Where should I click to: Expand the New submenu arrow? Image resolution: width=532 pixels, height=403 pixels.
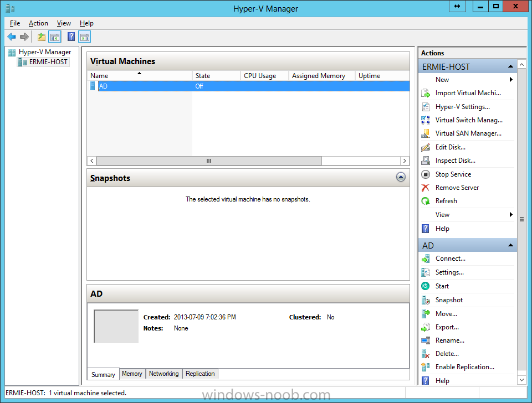tap(511, 80)
